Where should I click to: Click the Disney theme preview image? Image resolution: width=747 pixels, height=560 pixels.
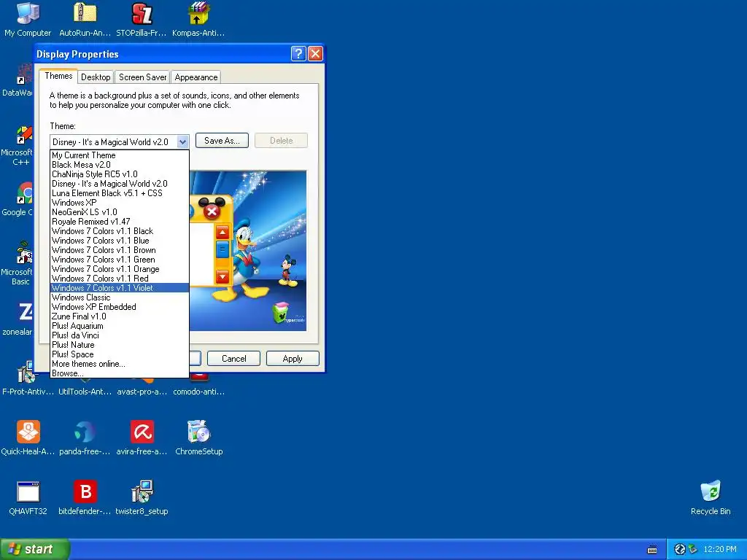[248, 251]
